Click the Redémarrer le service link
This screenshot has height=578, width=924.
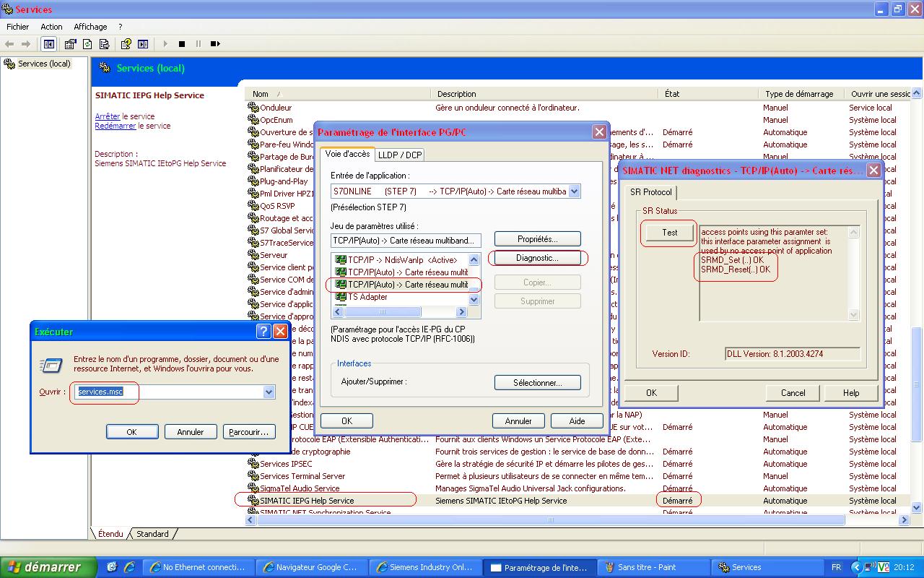[115, 126]
